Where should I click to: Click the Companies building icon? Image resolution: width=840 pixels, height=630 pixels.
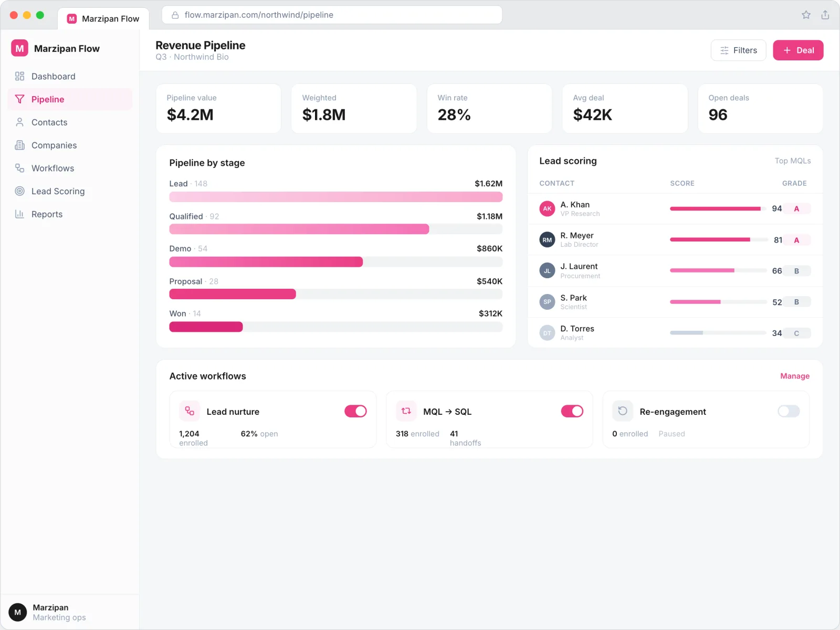coord(19,145)
